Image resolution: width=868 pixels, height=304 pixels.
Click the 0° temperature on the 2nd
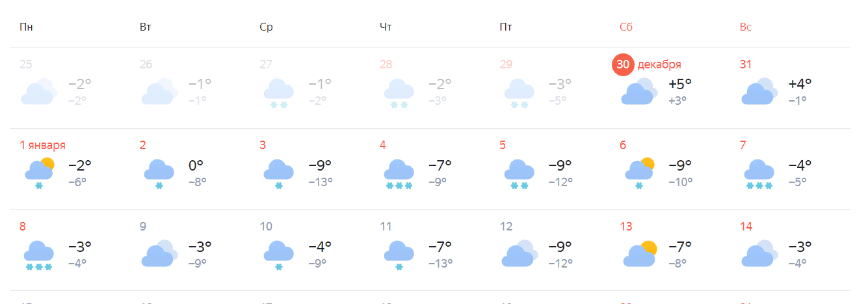point(196,165)
